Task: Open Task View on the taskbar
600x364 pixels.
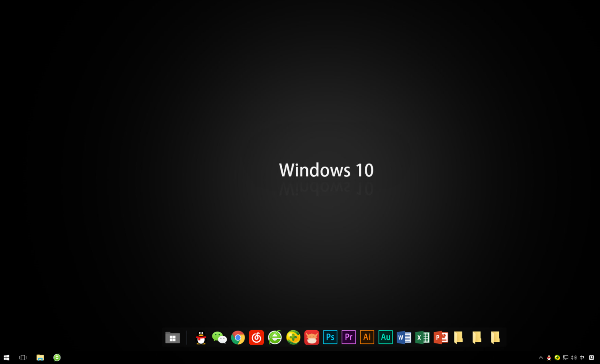Action: coord(23,358)
